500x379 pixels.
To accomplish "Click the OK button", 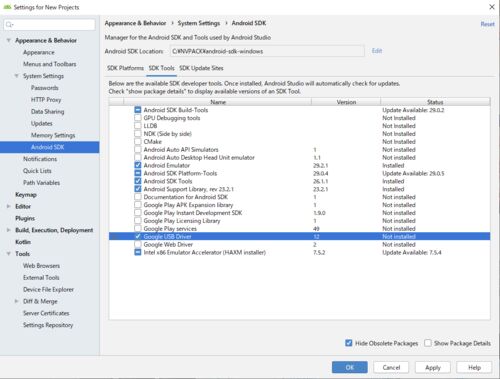I will tap(350, 367).
